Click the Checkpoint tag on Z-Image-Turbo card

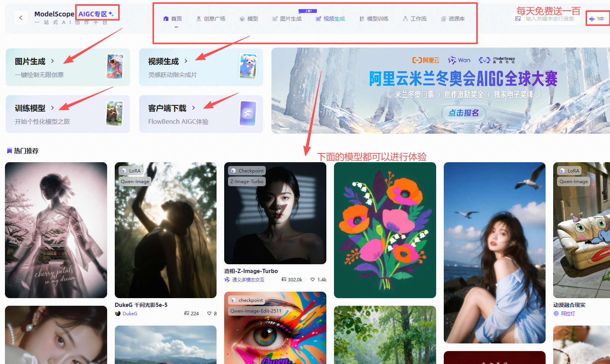247,171
